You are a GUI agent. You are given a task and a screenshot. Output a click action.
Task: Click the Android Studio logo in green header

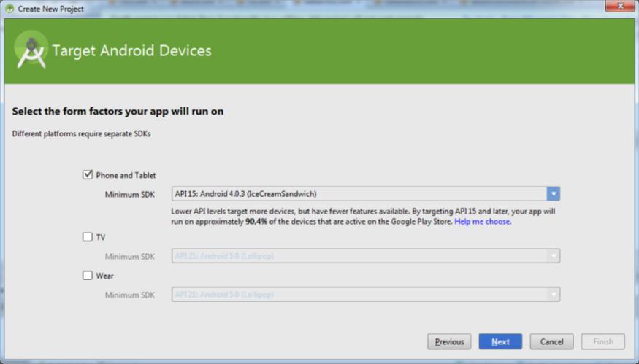(x=31, y=50)
